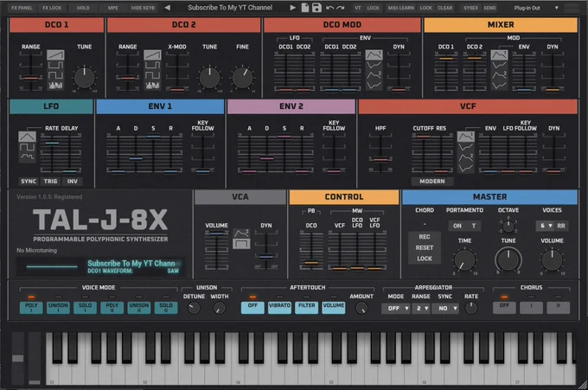588x390 pixels.
Task: Enable Chorus I button
Action: (x=531, y=308)
